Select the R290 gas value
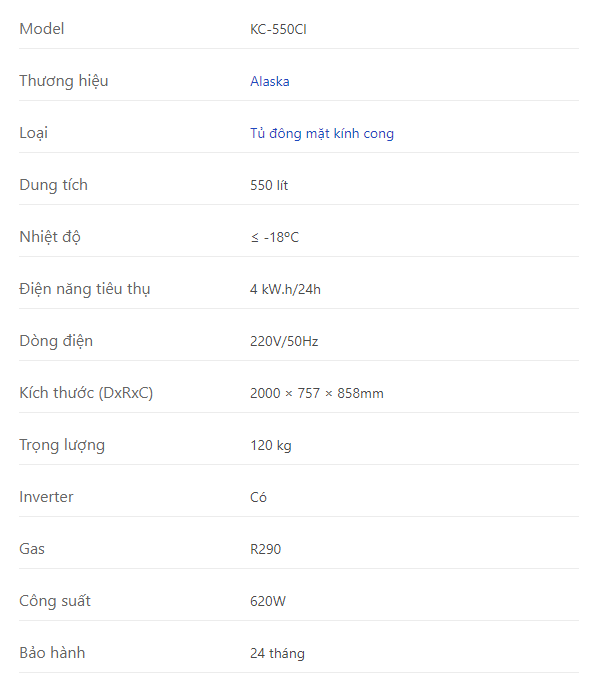 [266, 549]
